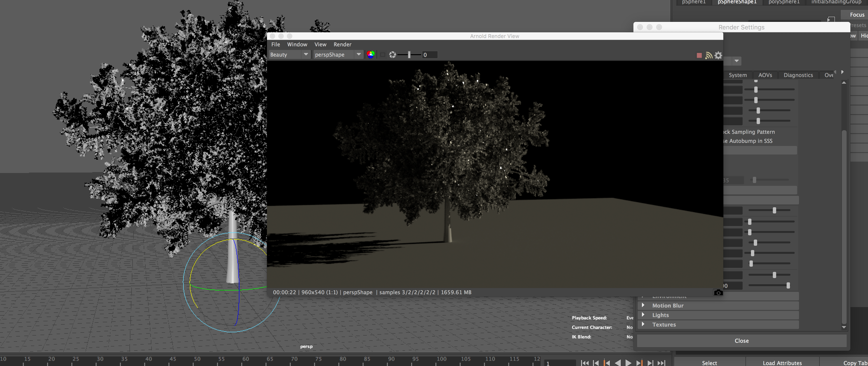The height and width of the screenshot is (366, 868).
Task: Open the render view settings gear
Action: click(718, 55)
